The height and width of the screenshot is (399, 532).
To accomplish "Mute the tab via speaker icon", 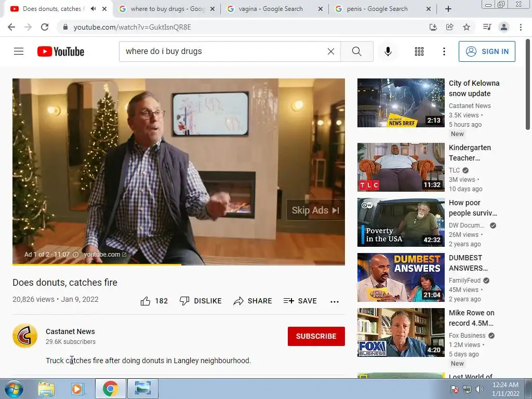I will pos(93,9).
